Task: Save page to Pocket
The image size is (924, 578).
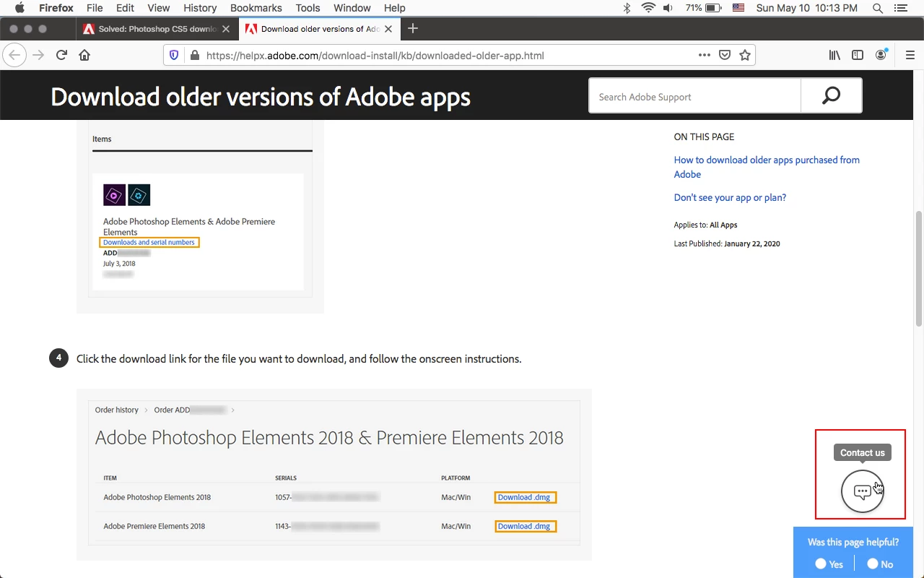Action: [725, 55]
